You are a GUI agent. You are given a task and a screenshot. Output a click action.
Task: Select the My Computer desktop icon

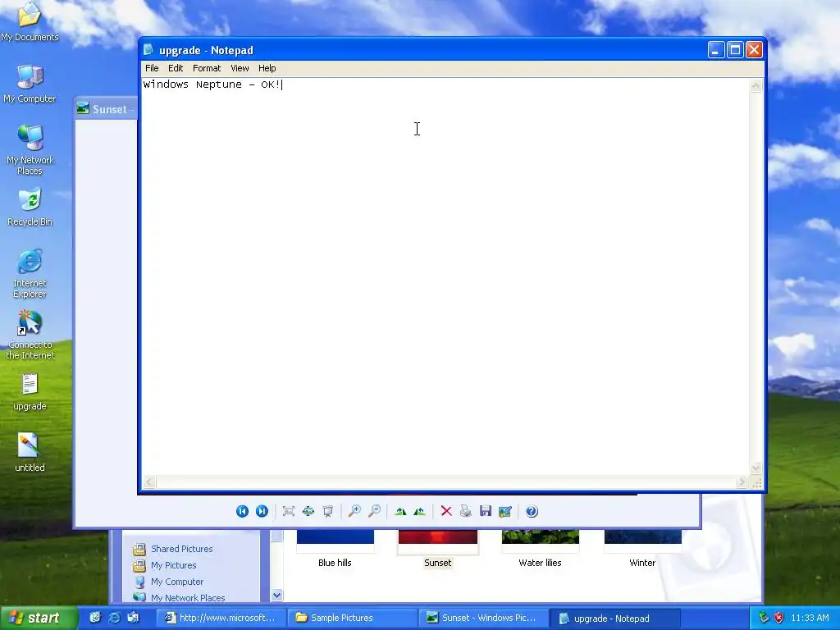(x=30, y=84)
